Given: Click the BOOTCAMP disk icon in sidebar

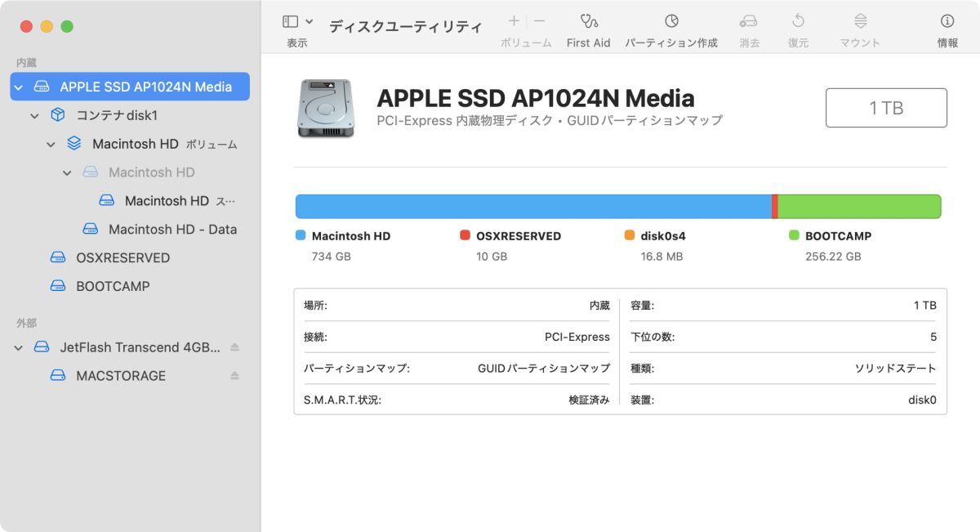Looking at the screenshot, I should pyautogui.click(x=58, y=287).
